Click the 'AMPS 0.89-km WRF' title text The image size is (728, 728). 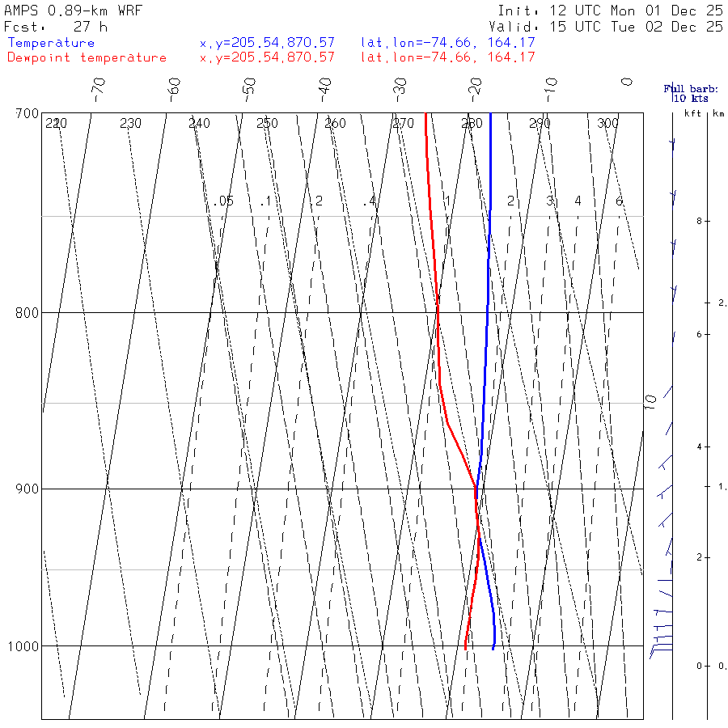(x=73, y=11)
